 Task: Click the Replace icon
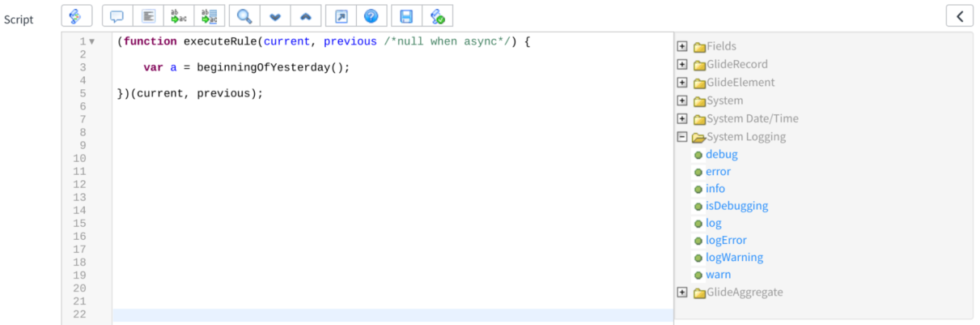pyautogui.click(x=178, y=15)
